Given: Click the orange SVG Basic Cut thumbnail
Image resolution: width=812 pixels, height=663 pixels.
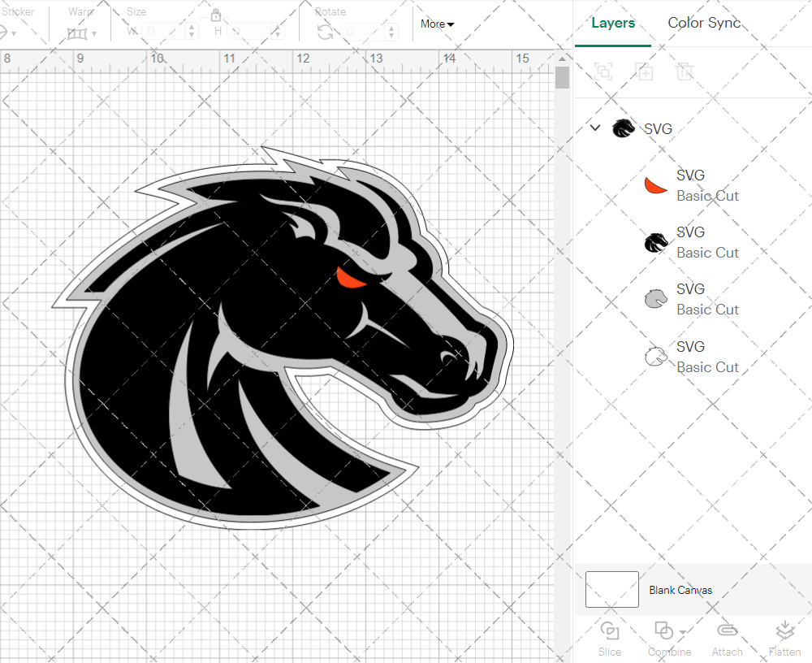Looking at the screenshot, I should [x=654, y=185].
